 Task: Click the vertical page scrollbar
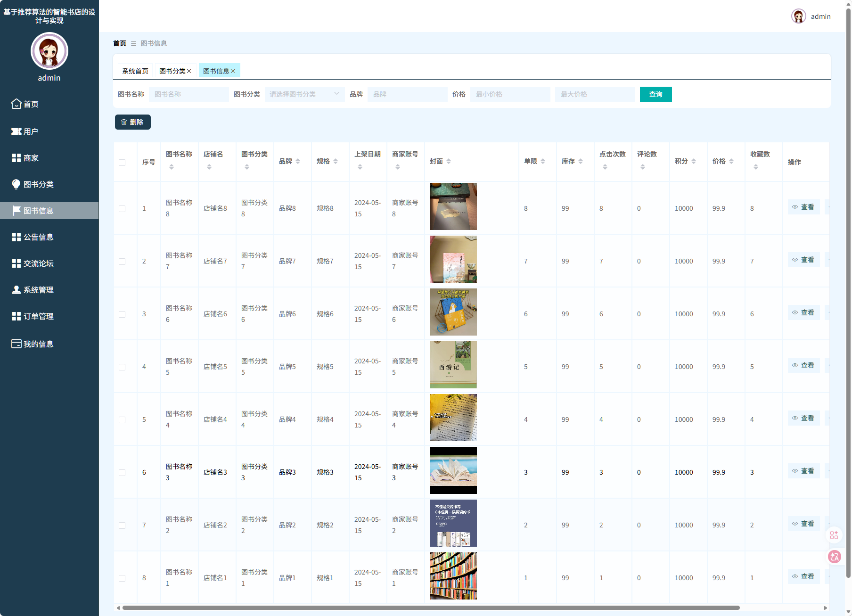[x=848, y=292]
